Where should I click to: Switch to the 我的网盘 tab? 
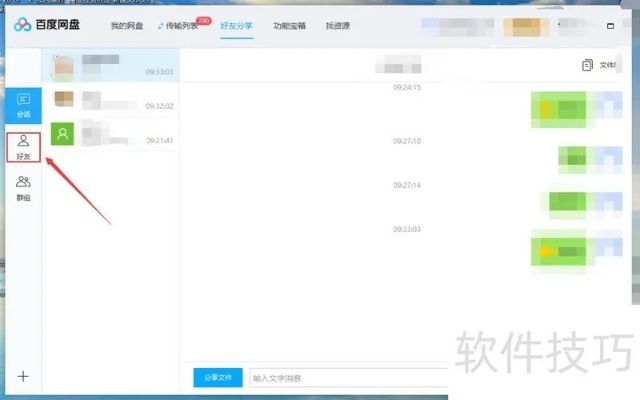pyautogui.click(x=127, y=26)
